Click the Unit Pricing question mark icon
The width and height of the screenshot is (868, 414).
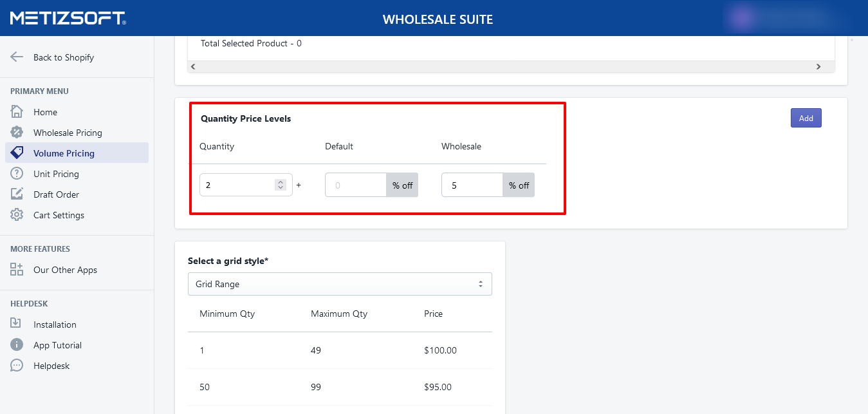pyautogui.click(x=17, y=174)
